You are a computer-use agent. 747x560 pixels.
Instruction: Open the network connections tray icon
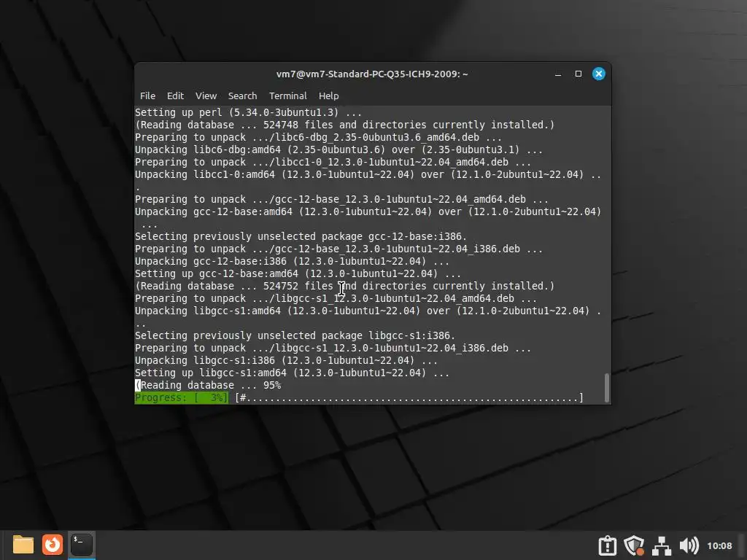[662, 545]
